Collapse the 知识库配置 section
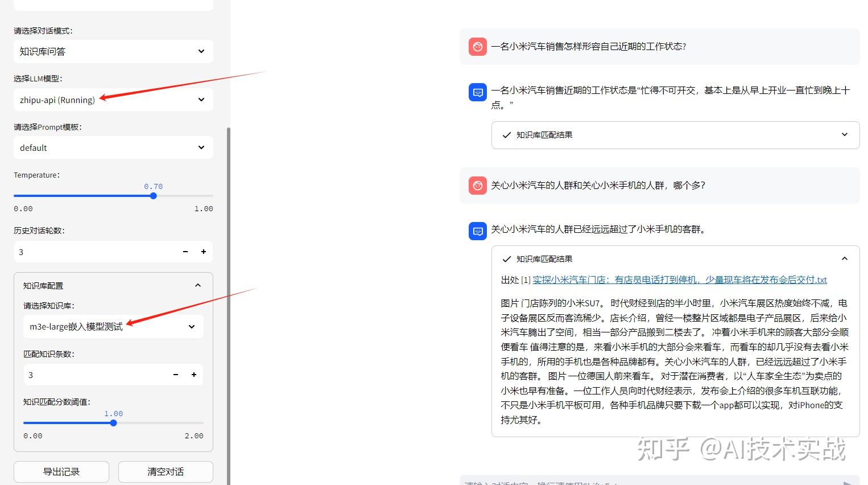The height and width of the screenshot is (485, 868). [198, 285]
